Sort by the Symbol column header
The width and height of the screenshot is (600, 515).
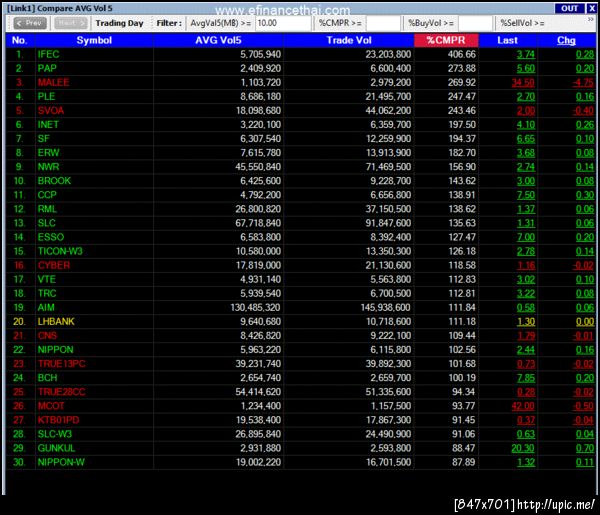[94, 40]
